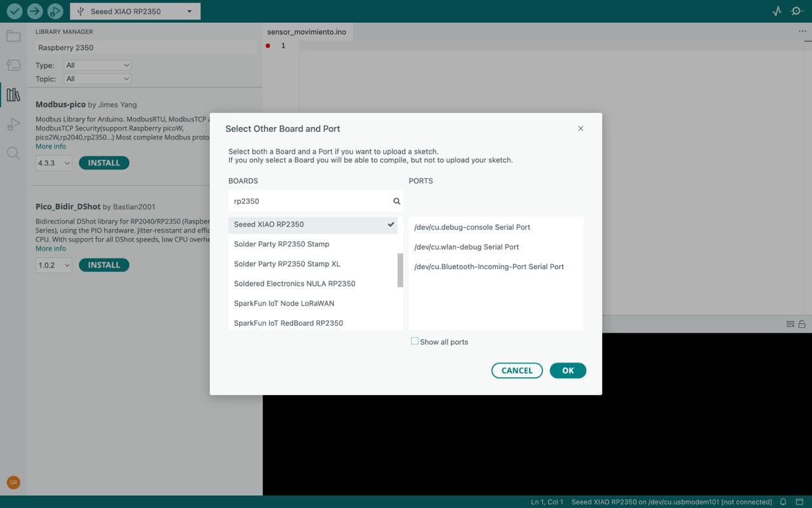This screenshot has width=812, height=508.
Task: Click the output panel lock icon
Action: [x=802, y=324]
